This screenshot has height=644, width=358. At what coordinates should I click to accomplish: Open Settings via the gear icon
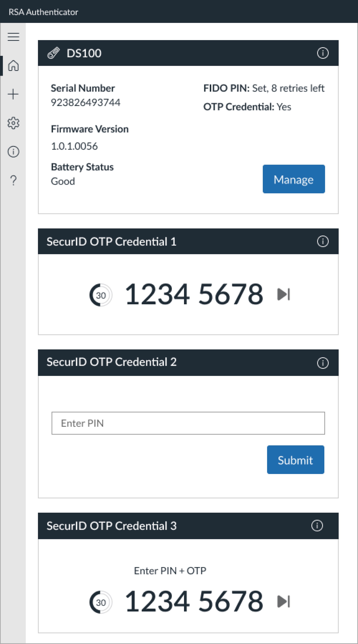(x=13, y=123)
